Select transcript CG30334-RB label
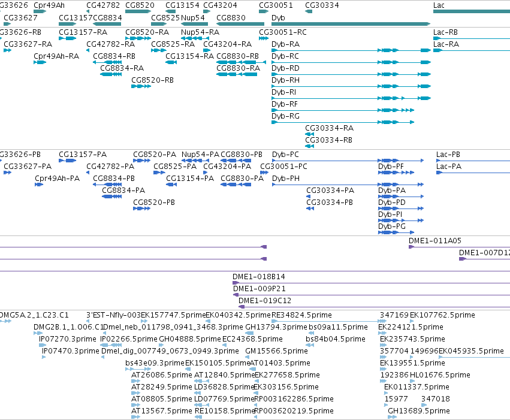Screen dimensions: 510x420 (328, 140)
